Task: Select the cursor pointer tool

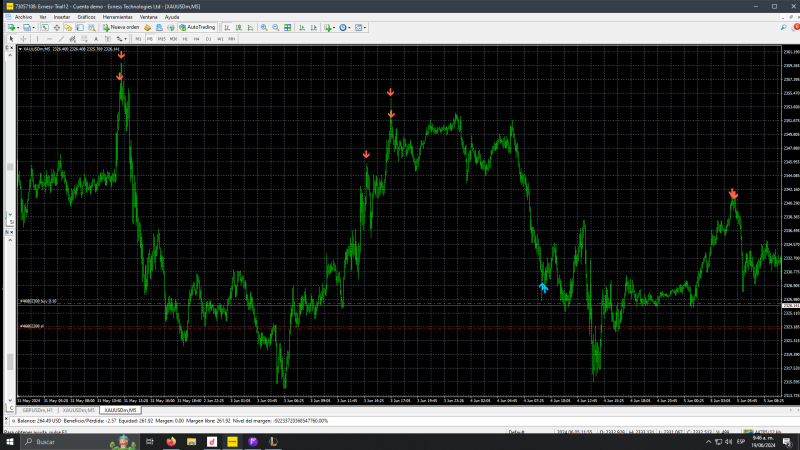Action: point(11,39)
